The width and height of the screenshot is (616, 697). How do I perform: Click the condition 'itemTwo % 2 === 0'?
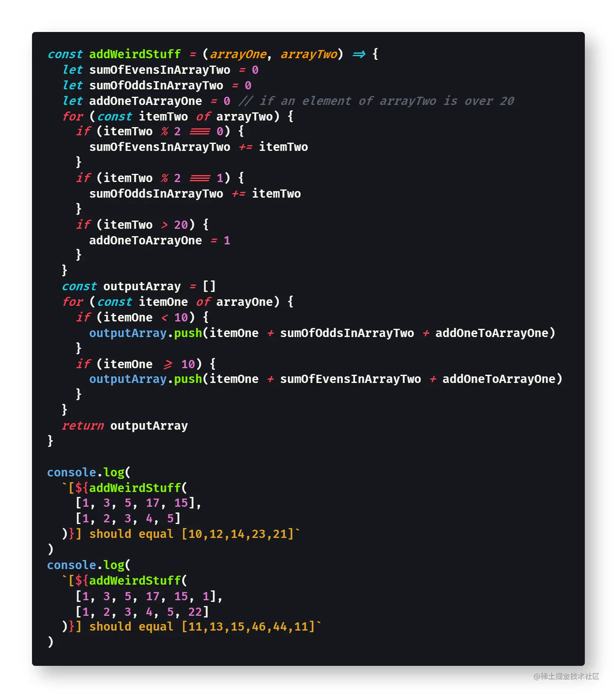click(x=164, y=132)
